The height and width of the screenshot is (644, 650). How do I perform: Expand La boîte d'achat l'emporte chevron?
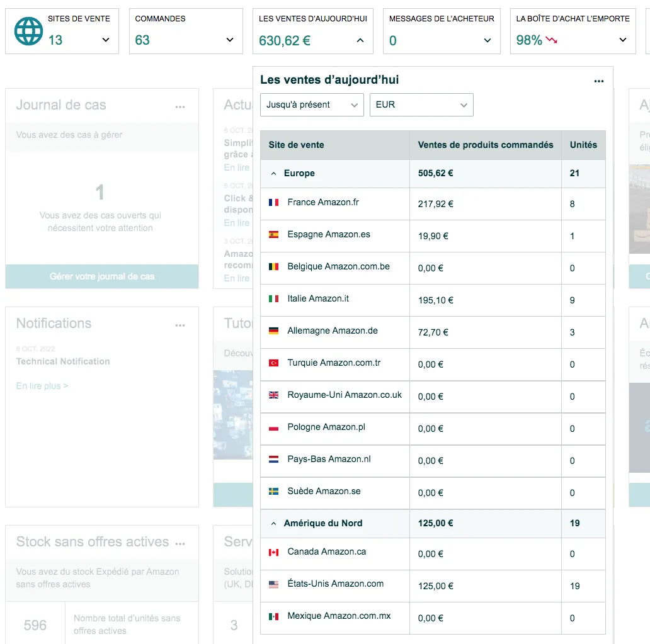(623, 40)
